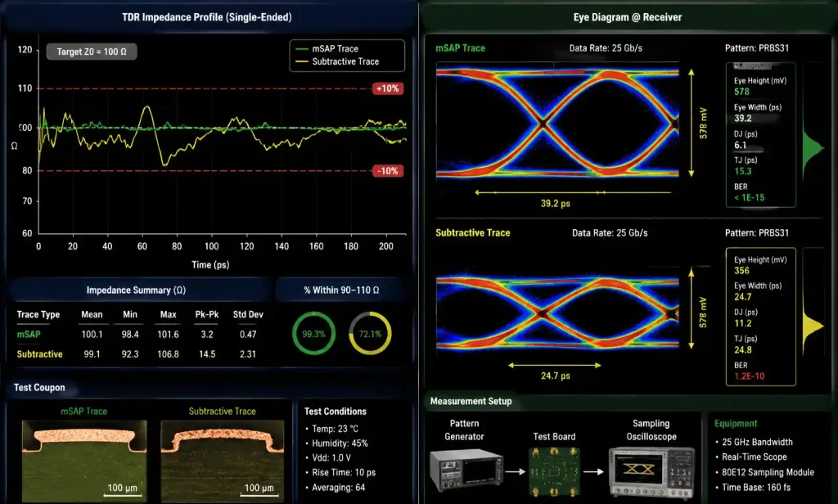Click the mSAP Pattern: PRBS31 label
838x504 pixels.
coord(757,48)
